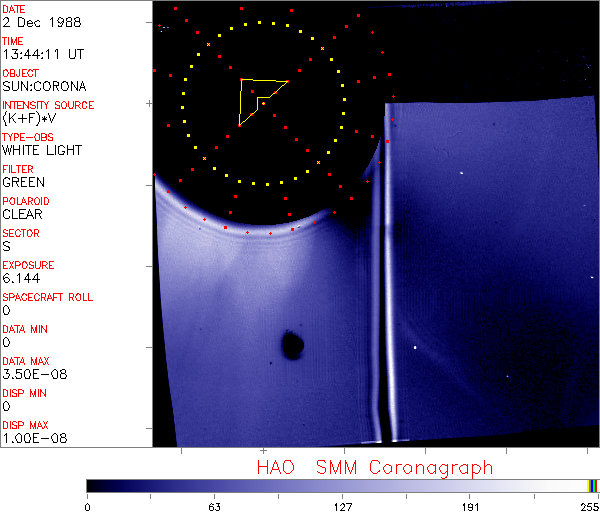Image resolution: width=600 pixels, height=512 pixels.
Task: Click the color bar tick label "255"
Action: coord(590,507)
